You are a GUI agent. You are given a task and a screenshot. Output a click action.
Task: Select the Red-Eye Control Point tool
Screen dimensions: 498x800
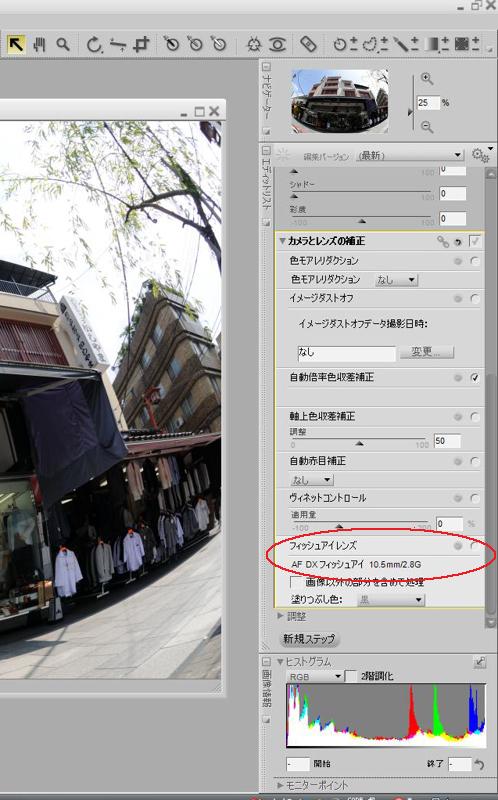pyautogui.click(x=278, y=44)
